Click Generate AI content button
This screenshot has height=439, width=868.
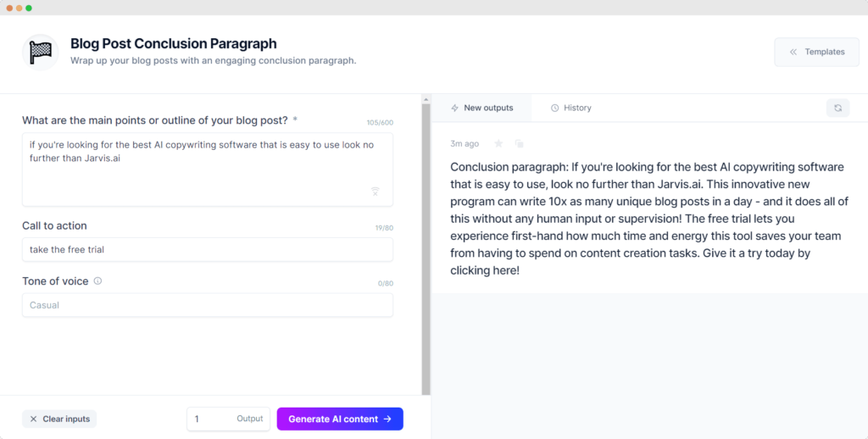(x=340, y=419)
